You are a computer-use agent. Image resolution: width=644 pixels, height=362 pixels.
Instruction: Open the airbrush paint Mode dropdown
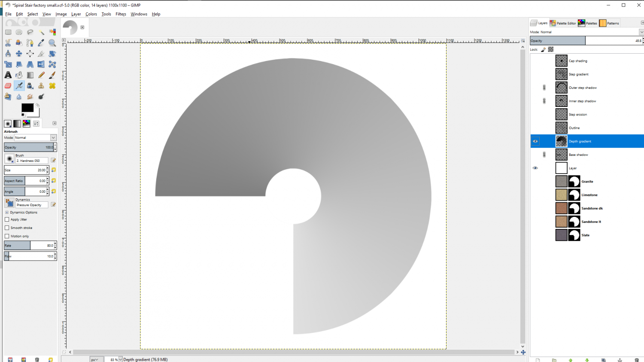click(x=36, y=138)
